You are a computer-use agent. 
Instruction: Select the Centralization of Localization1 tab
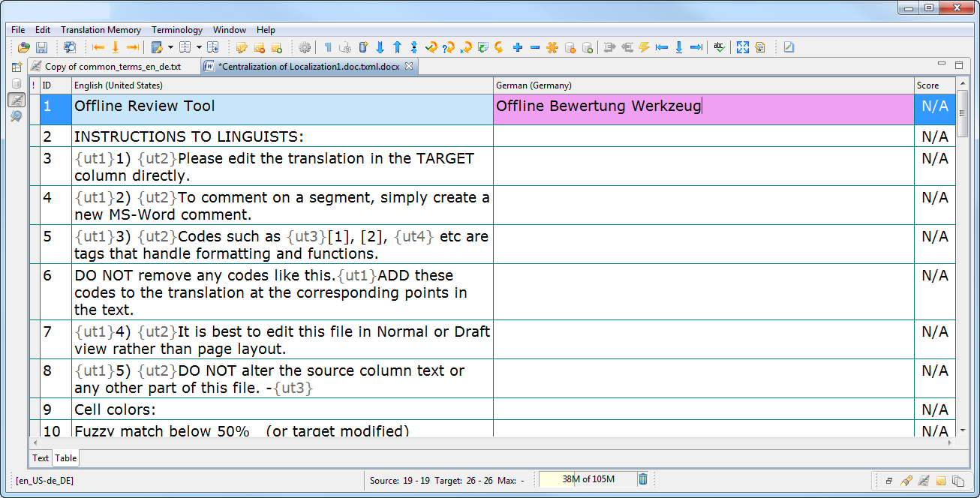308,67
